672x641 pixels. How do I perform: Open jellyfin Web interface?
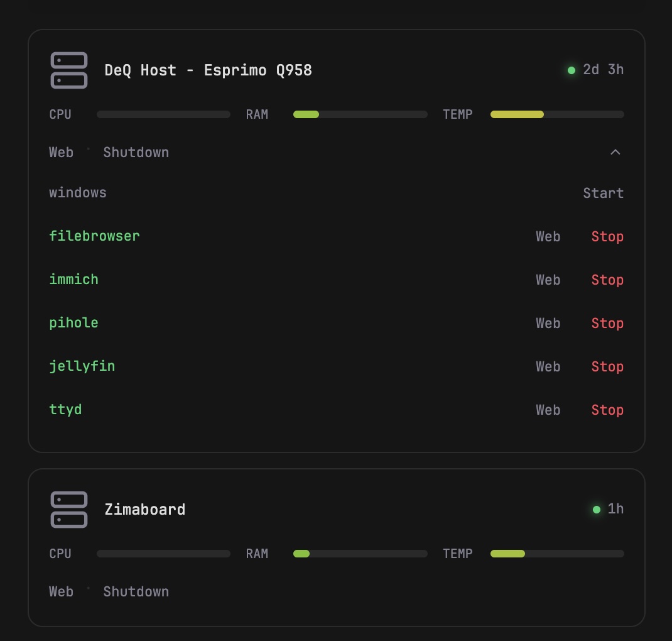[548, 367]
